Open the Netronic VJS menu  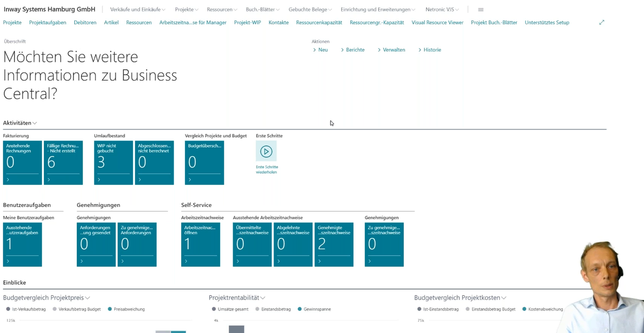(442, 10)
